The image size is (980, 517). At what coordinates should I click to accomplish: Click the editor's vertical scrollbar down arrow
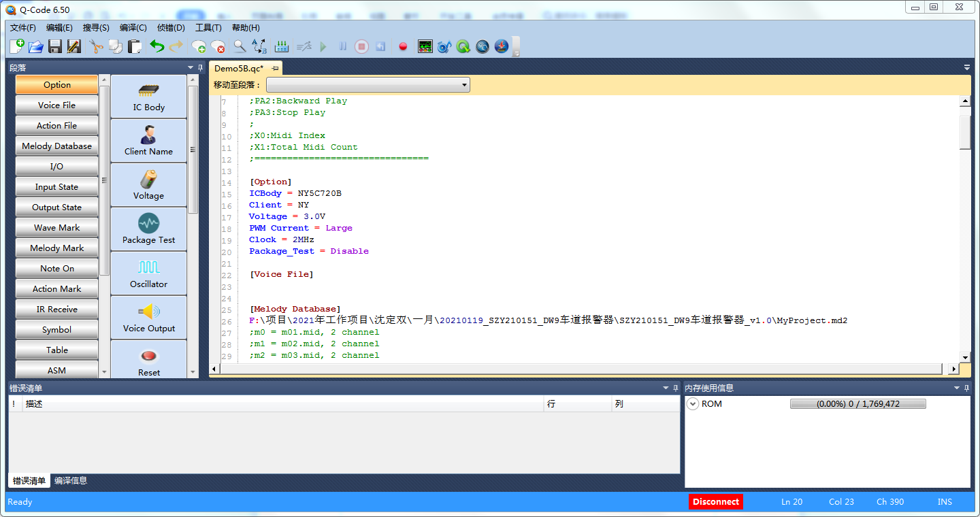[x=965, y=356]
